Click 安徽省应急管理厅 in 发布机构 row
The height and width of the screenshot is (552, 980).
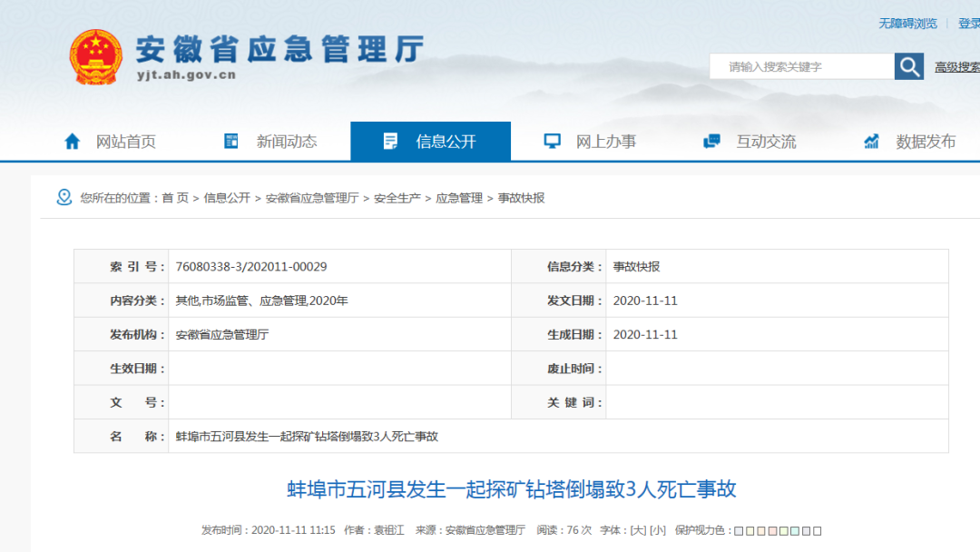pos(222,334)
